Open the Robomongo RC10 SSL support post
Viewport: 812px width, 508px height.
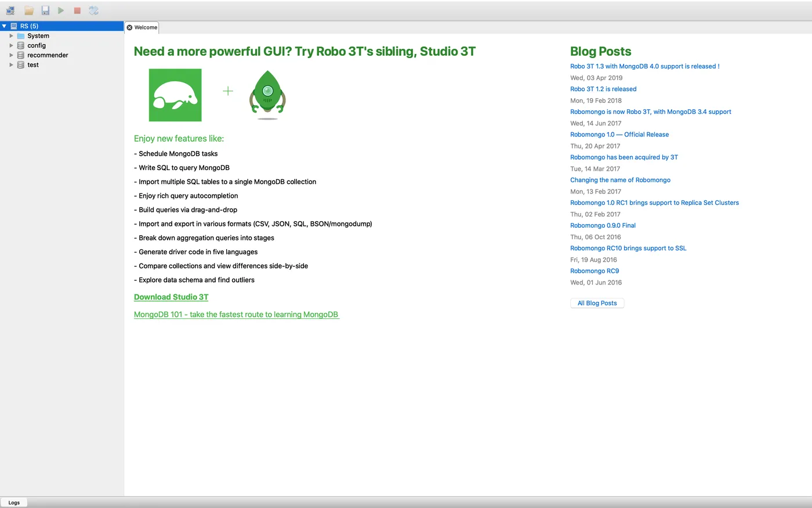[x=628, y=248]
